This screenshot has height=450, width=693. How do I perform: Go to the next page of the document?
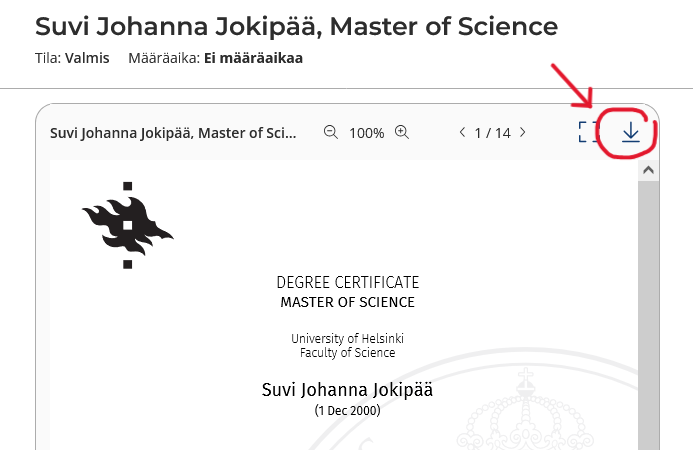point(523,132)
